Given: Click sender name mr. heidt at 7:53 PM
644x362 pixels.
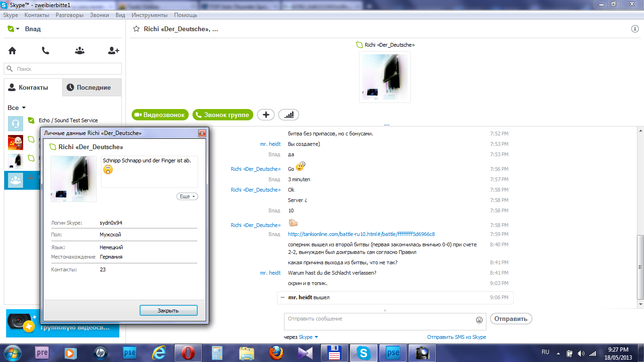Looking at the screenshot, I should pos(270,144).
